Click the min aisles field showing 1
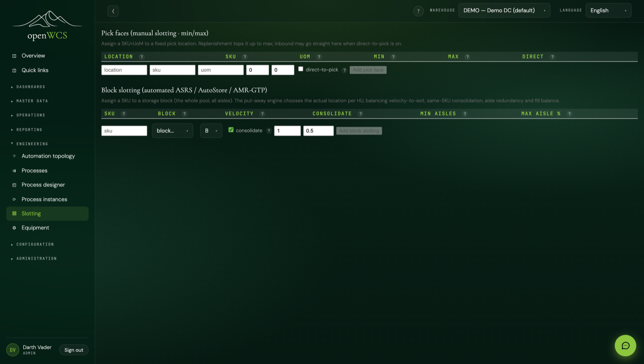Screen dimensions: 644x364 pos(287,131)
